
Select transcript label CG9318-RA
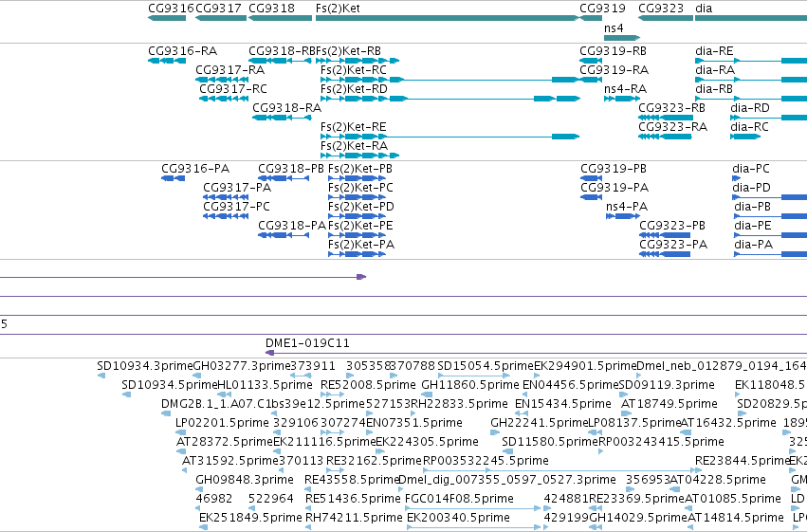[x=286, y=108]
